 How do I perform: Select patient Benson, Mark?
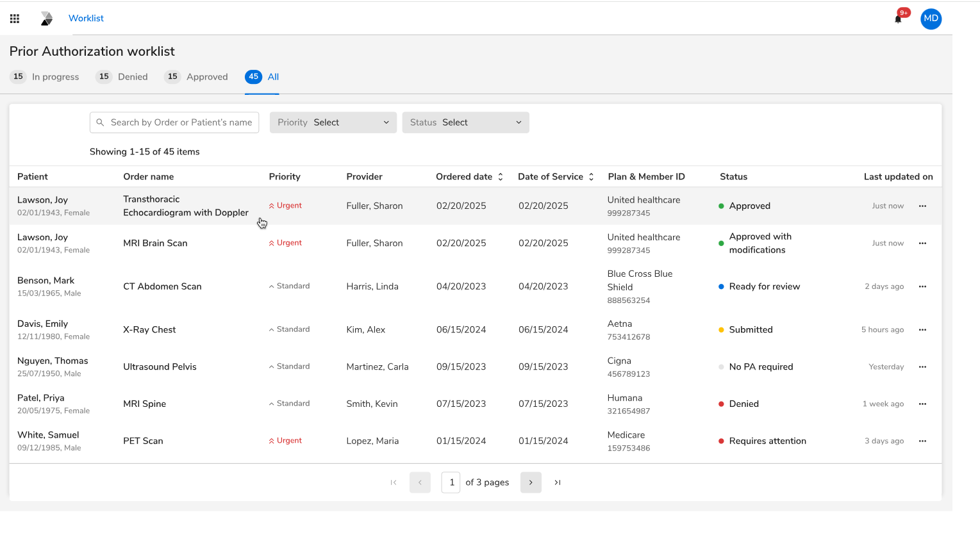[x=46, y=281]
